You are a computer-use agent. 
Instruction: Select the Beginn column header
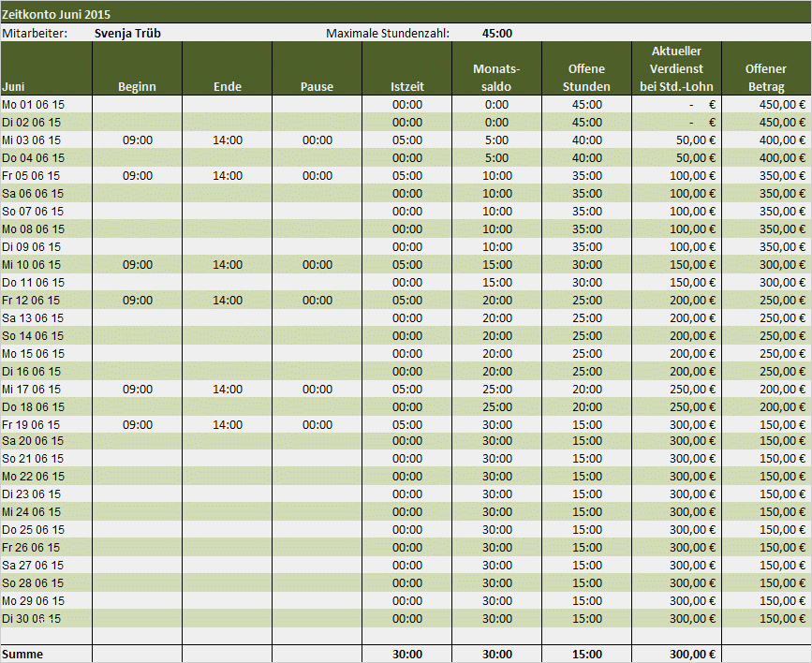click(137, 86)
